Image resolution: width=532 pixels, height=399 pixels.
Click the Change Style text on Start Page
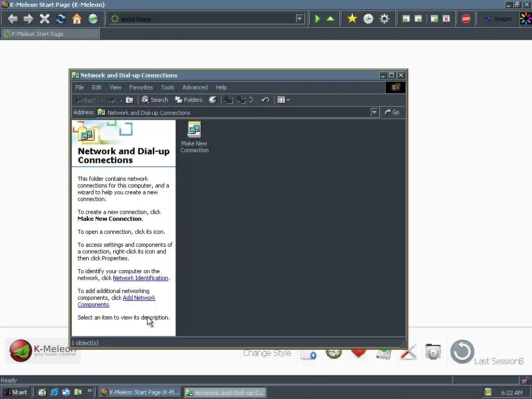267,353
